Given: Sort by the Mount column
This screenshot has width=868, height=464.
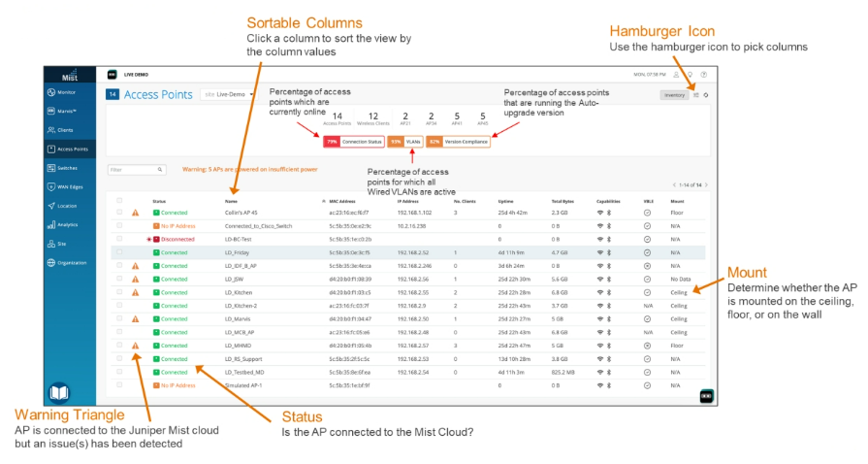Looking at the screenshot, I should (x=677, y=201).
